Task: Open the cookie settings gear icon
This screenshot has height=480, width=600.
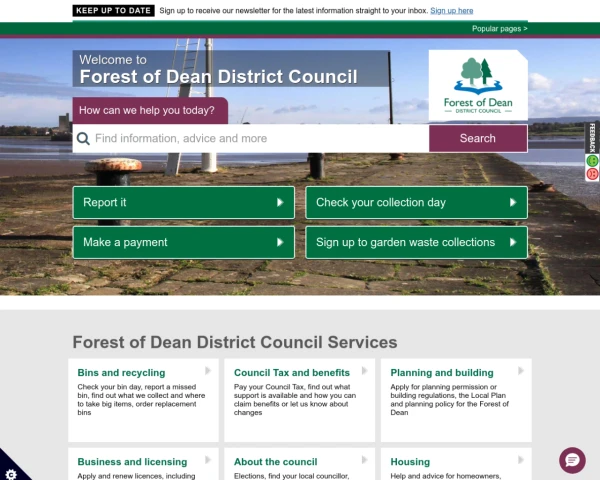Action: click(11, 474)
